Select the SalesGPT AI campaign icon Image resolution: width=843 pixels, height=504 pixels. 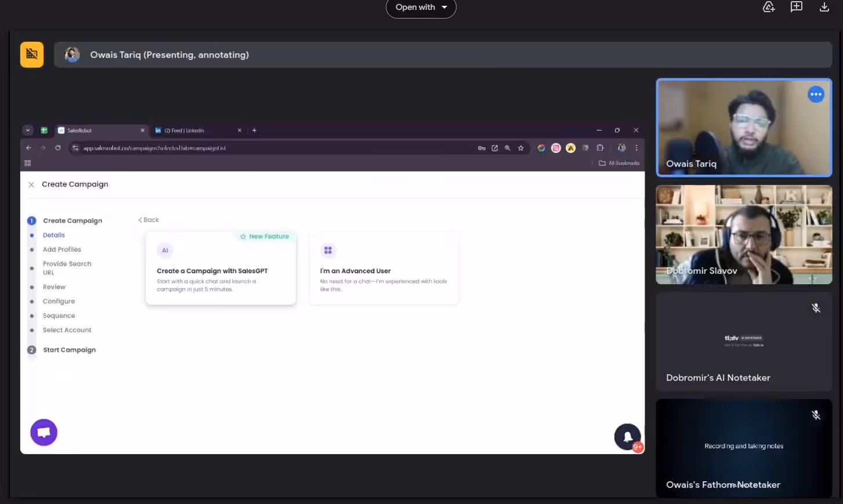[x=165, y=250]
